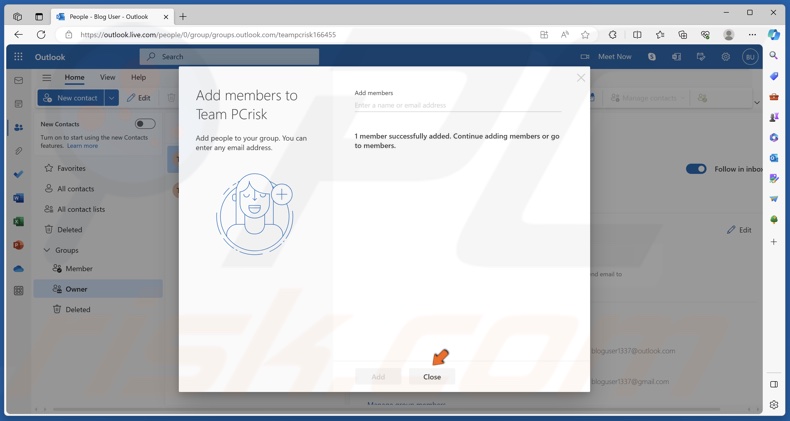Image resolution: width=790 pixels, height=421 pixels.
Task: Switch to the View tab
Action: point(107,78)
